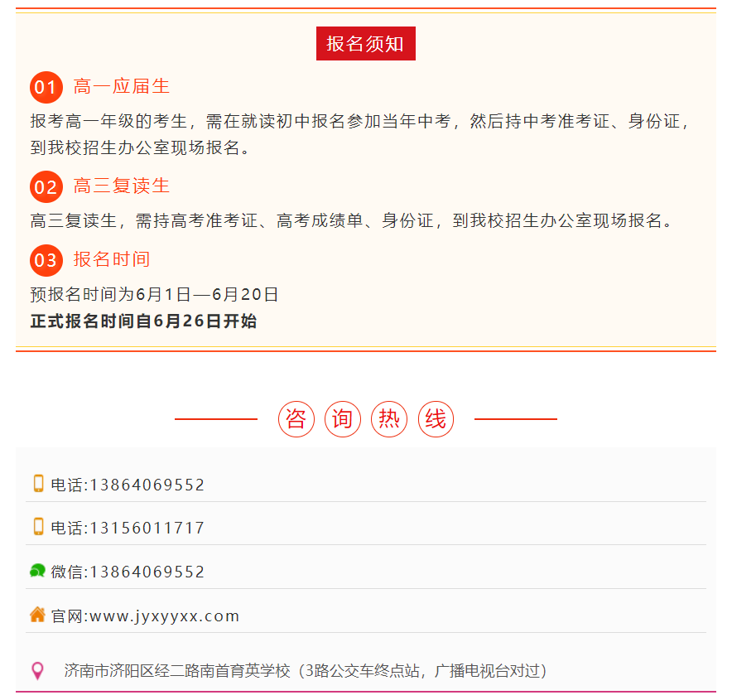Click the circled 线 character
Screen dimensions: 732x700
(x=436, y=419)
